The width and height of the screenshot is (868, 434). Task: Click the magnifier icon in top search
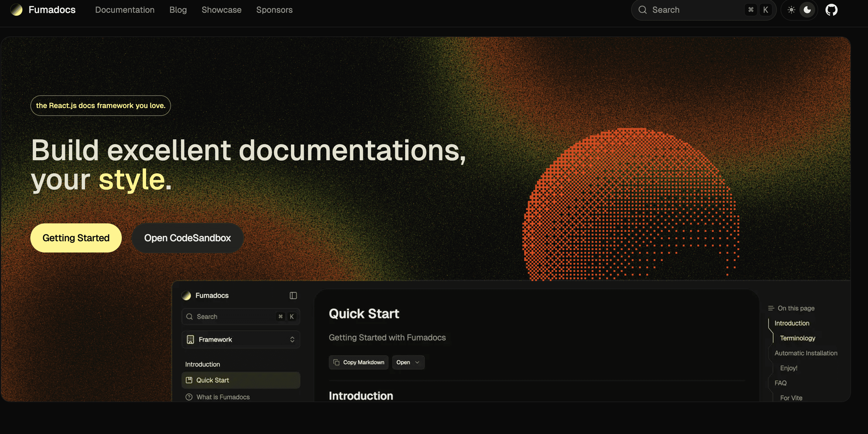(642, 10)
